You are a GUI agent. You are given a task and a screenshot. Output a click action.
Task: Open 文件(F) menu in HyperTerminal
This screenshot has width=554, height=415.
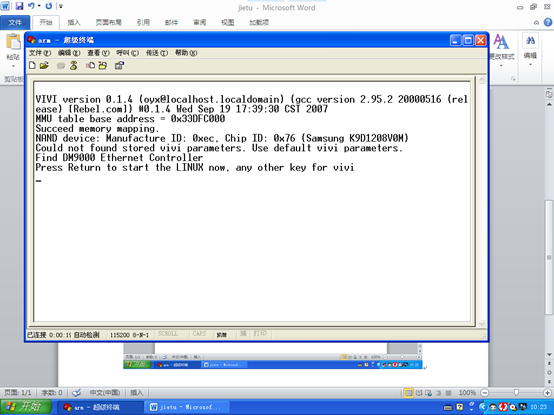(40, 53)
